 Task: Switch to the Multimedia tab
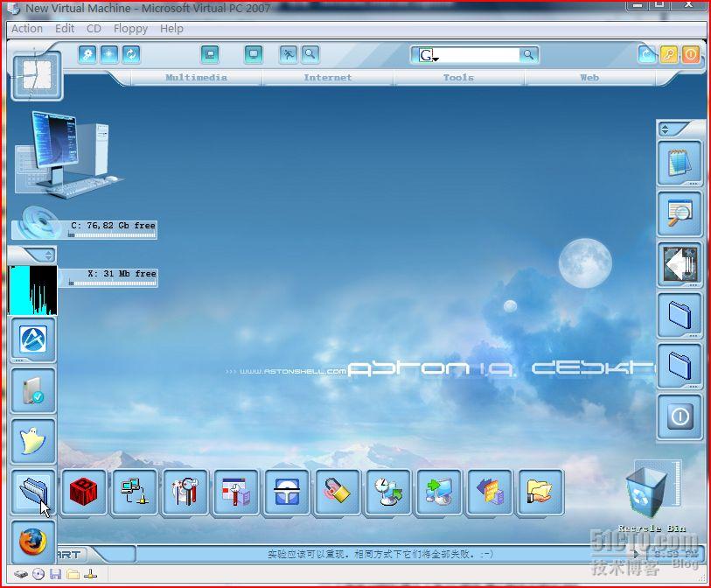click(197, 78)
